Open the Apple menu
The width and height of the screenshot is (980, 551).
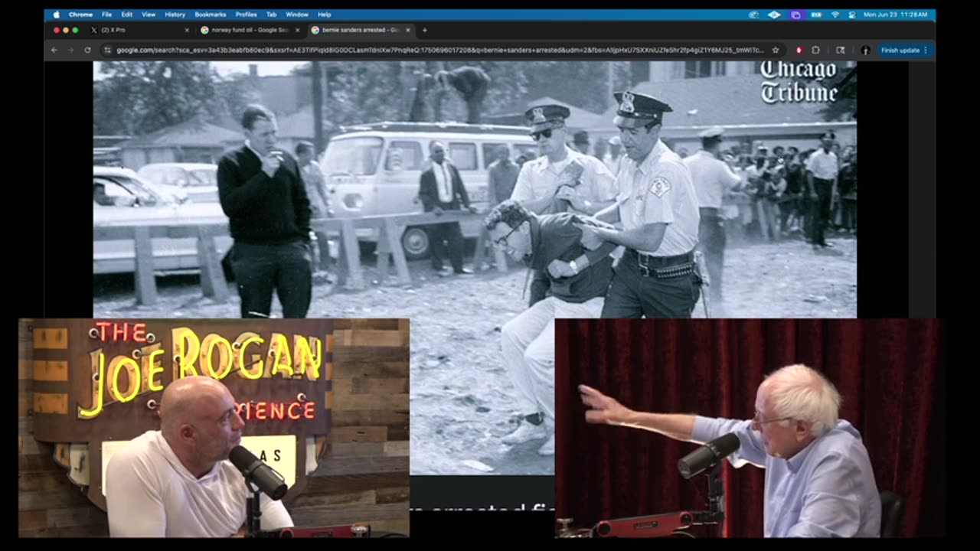point(56,15)
